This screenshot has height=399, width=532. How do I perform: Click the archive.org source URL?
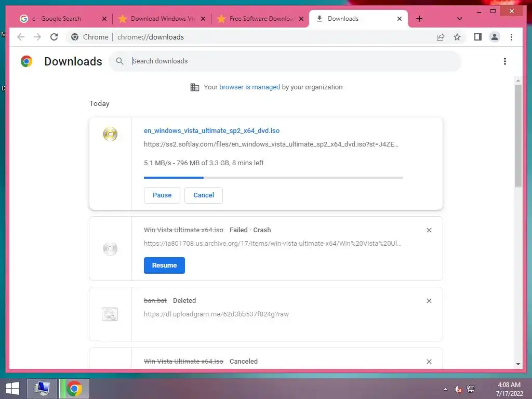272,244
